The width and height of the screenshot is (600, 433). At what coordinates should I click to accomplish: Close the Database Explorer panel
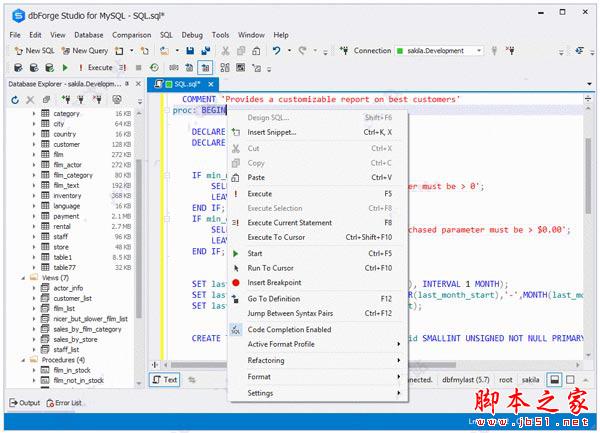(x=139, y=83)
